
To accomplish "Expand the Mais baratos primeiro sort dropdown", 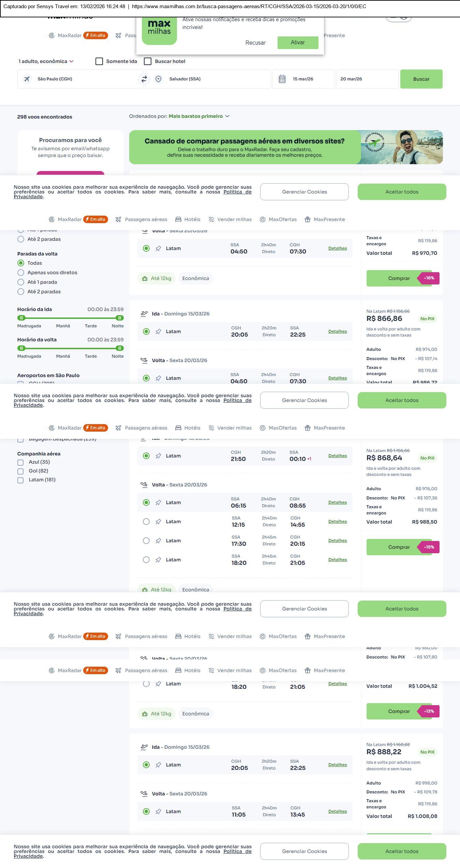I will (199, 116).
